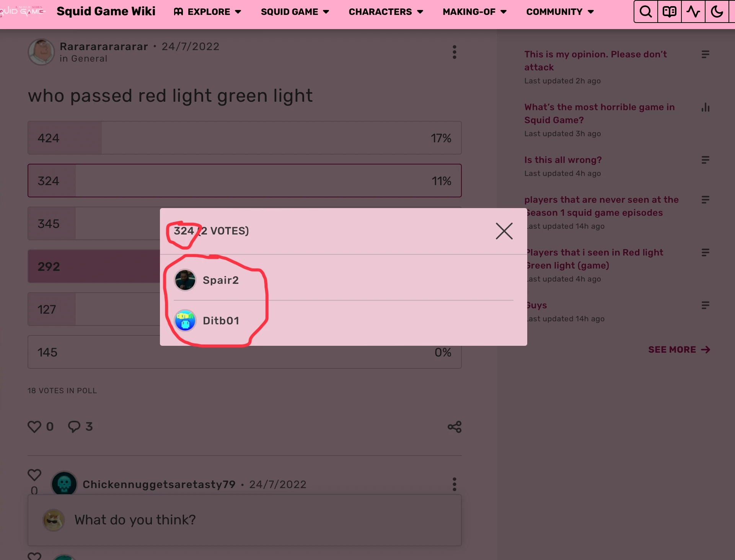Toggle dark mode with the moon icon
Viewport: 735px width, 560px height.
[717, 11]
